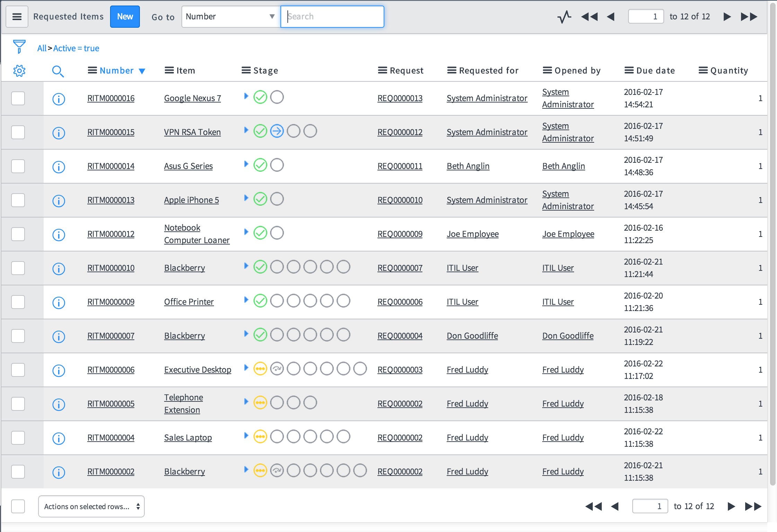Go to last page using top double-right arrows
777x532 pixels.
[749, 17]
